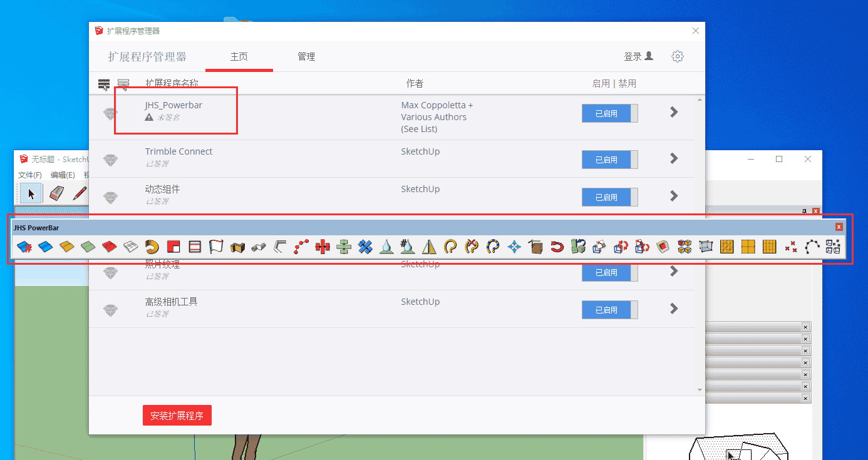Image resolution: width=868 pixels, height=460 pixels.
Task: Switch to the 管理 tab
Action: pyautogui.click(x=306, y=56)
